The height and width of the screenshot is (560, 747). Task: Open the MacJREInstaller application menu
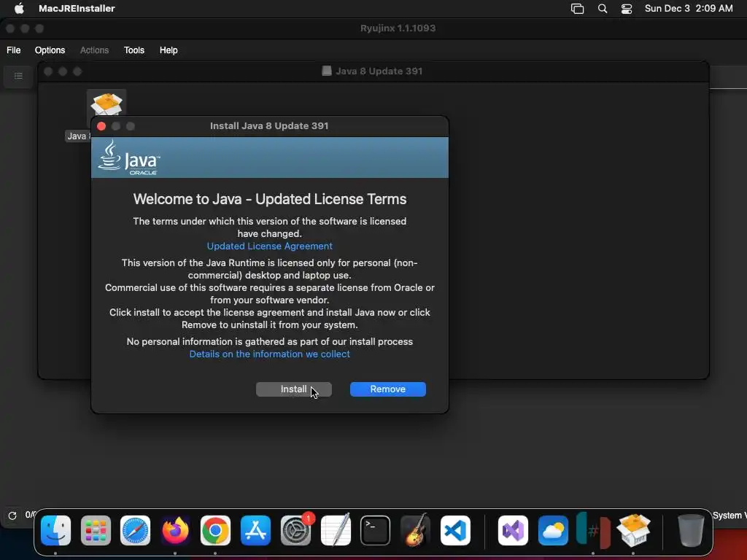click(x=77, y=9)
